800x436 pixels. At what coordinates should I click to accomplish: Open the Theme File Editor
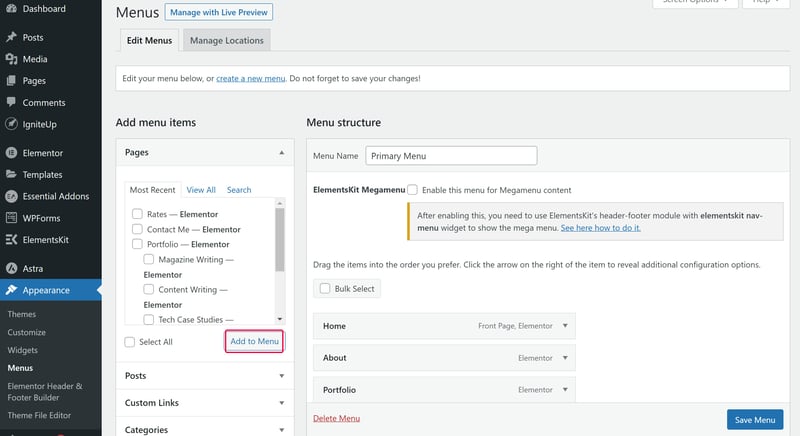point(39,415)
